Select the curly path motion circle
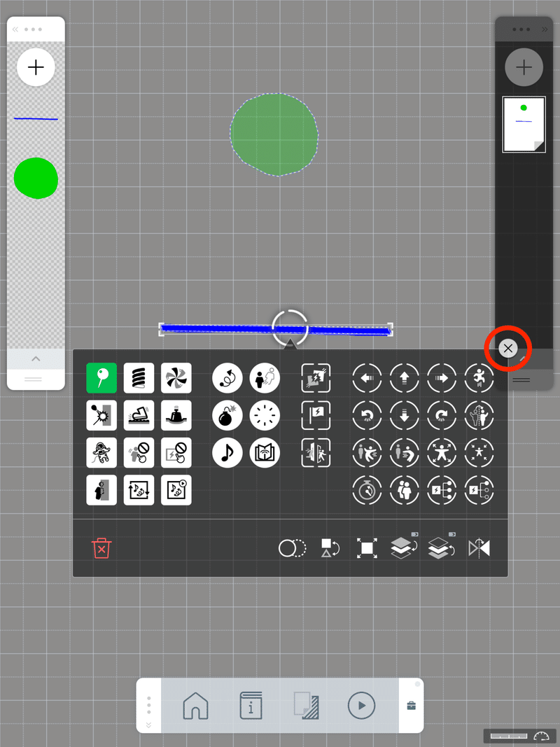Screen dimensions: 560x747 click(227, 378)
